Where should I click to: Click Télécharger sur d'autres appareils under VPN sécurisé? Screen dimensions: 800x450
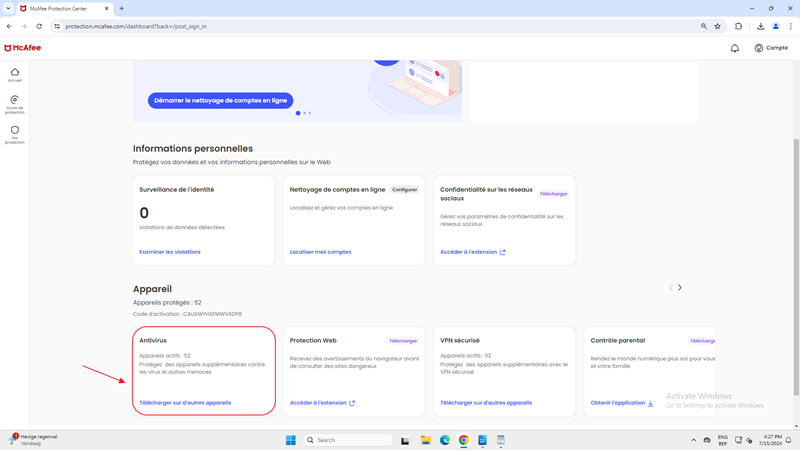click(486, 403)
